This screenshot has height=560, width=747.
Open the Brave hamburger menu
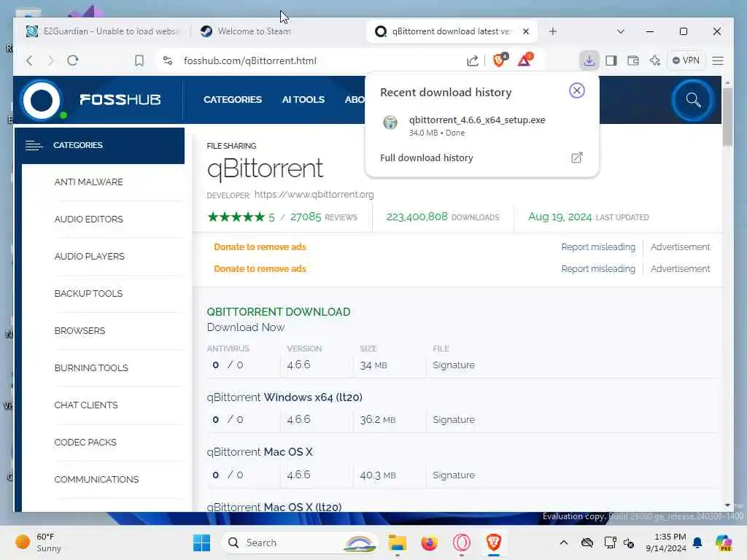point(718,61)
